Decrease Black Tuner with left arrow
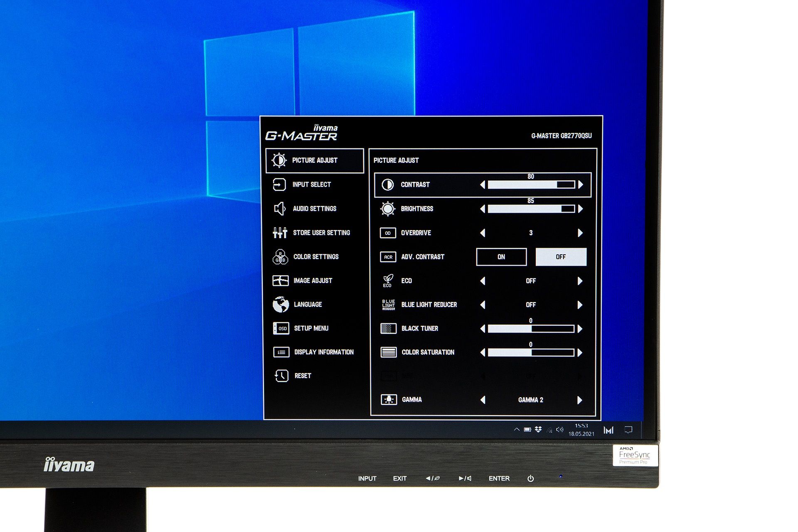Image resolution: width=798 pixels, height=532 pixels. pos(483,329)
